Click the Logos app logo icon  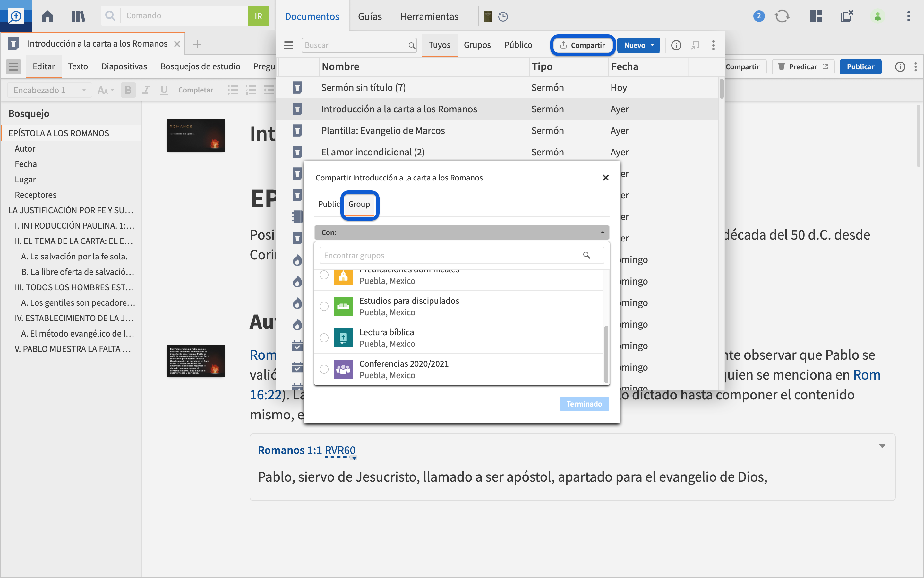pos(16,16)
